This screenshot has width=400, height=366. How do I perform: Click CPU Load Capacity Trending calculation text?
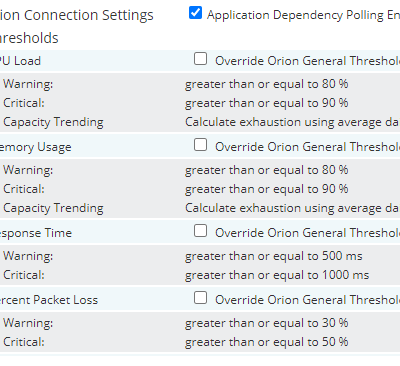click(x=292, y=122)
